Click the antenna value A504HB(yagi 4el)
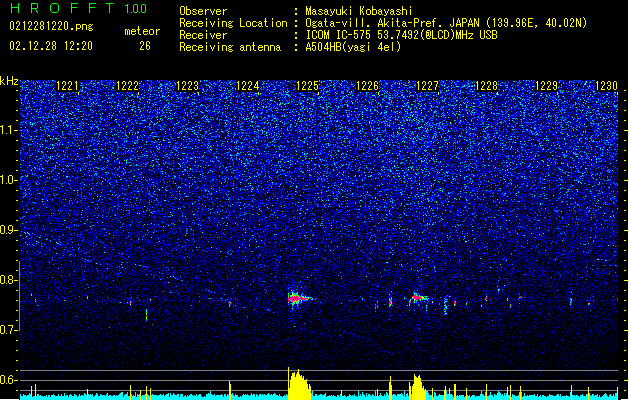Viewport: 629px width, 400px height. pyautogui.click(x=353, y=47)
